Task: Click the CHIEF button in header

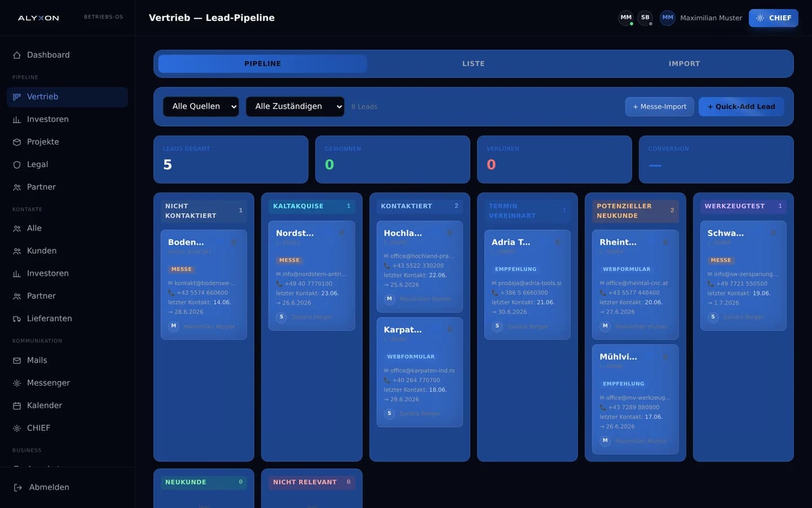Action: coord(773,18)
